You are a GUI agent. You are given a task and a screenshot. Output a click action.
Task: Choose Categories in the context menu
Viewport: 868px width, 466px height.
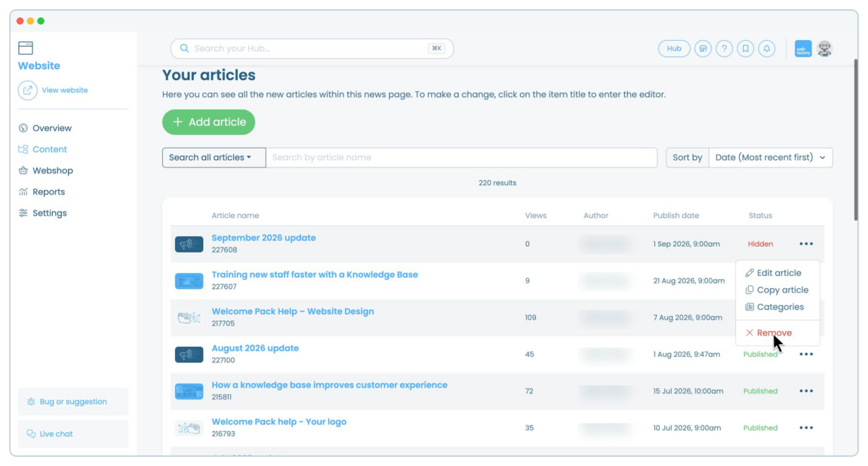[774, 308]
